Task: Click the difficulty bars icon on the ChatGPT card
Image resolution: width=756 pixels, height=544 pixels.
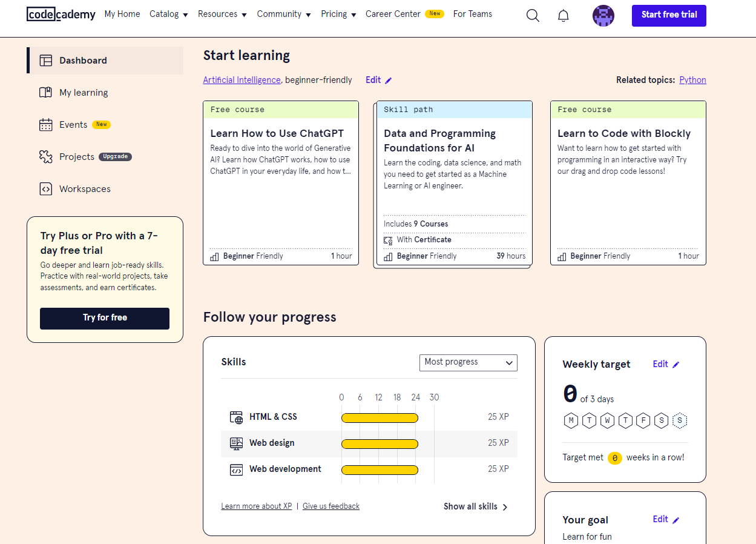Action: point(214,256)
